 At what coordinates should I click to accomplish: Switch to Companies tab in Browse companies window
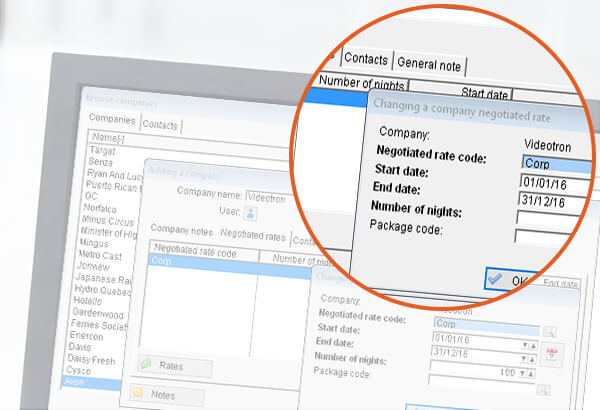[112, 119]
